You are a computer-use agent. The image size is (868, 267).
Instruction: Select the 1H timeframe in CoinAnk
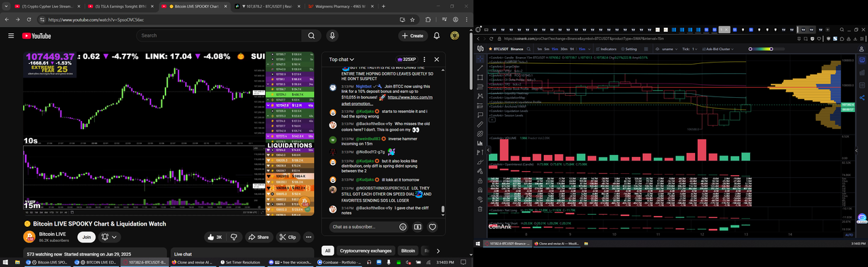pos(572,49)
